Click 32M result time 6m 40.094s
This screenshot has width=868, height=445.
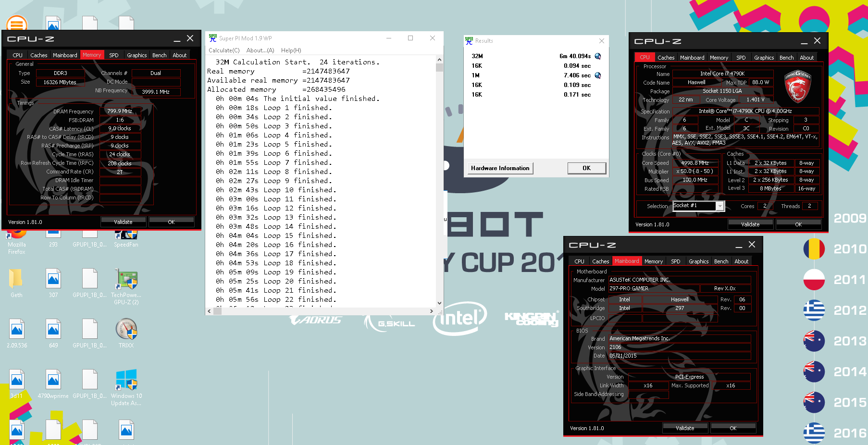tap(575, 56)
